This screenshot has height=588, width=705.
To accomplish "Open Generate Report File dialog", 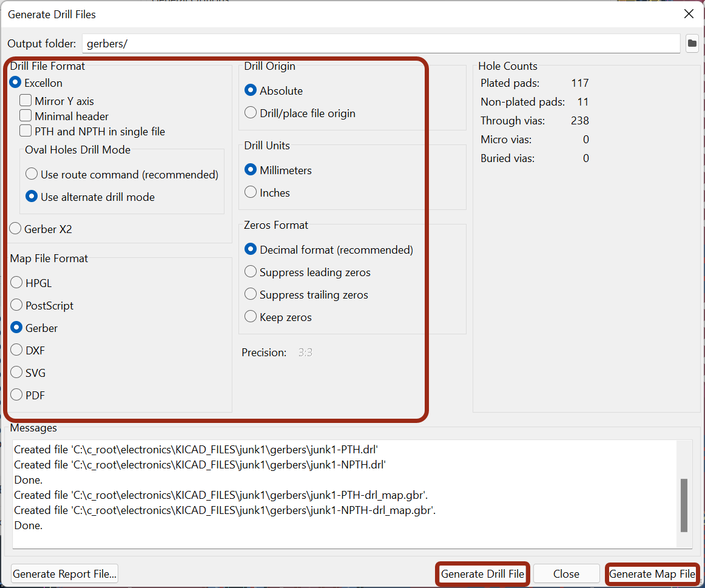I will point(64,573).
